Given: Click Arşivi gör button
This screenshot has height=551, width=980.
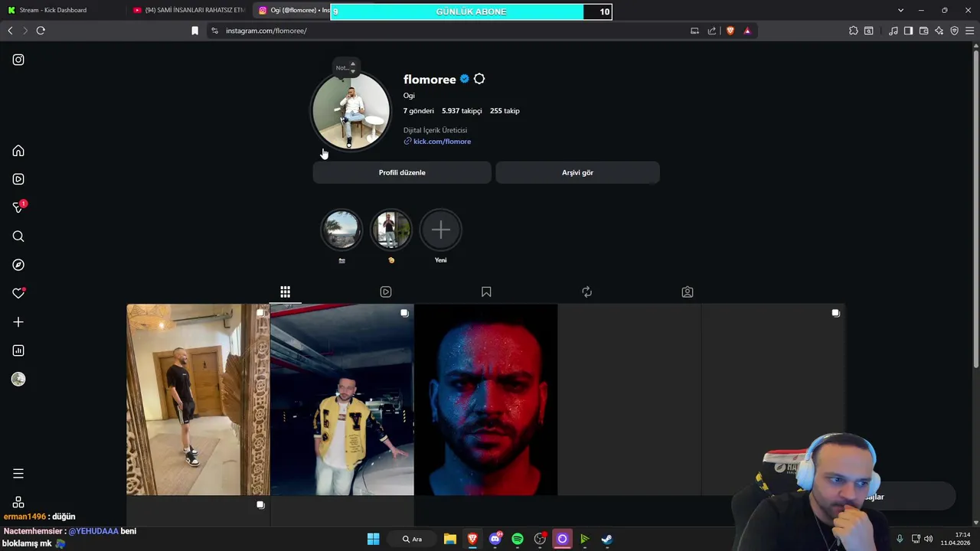Looking at the screenshot, I should point(577,172).
